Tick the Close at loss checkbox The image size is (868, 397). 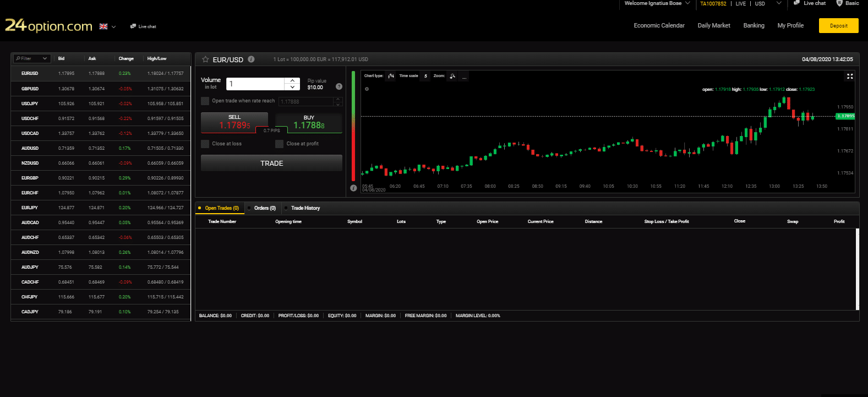205,144
